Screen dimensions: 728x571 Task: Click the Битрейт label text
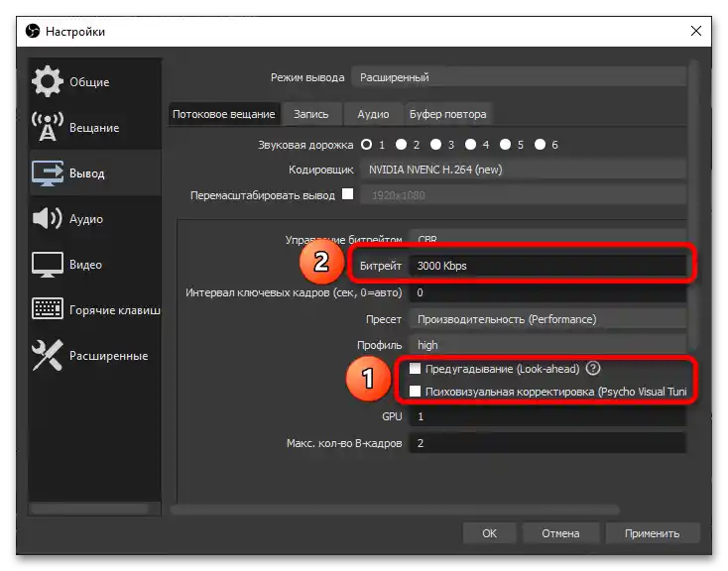tap(381, 266)
